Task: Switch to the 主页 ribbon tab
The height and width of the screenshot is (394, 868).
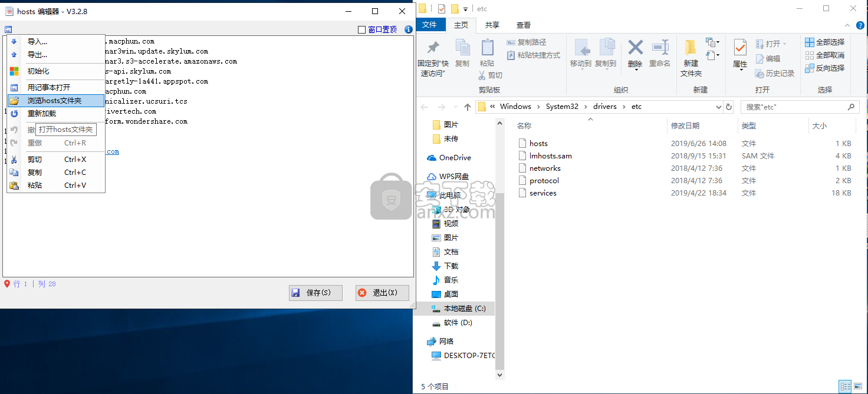Action: pos(461,25)
